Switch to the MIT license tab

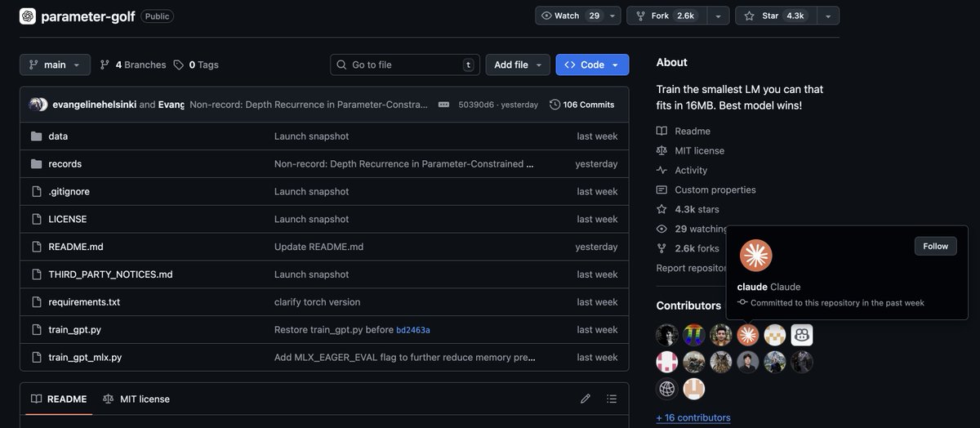[x=136, y=399]
